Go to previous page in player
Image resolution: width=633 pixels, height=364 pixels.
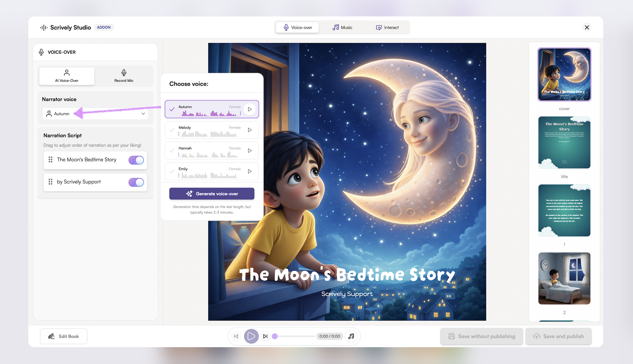236,336
